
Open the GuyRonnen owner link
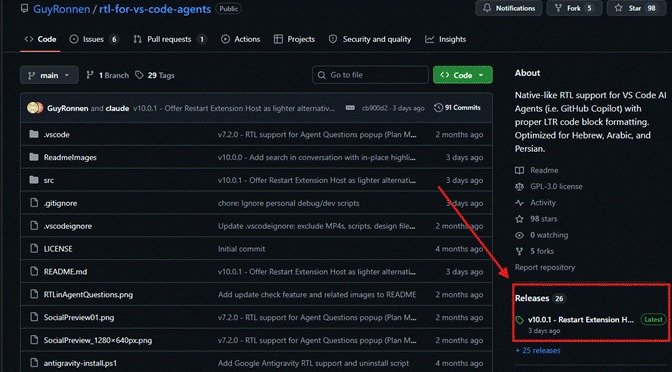(61, 9)
